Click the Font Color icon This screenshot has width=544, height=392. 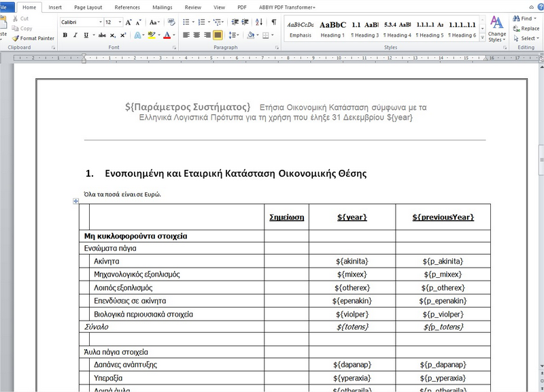pos(167,35)
